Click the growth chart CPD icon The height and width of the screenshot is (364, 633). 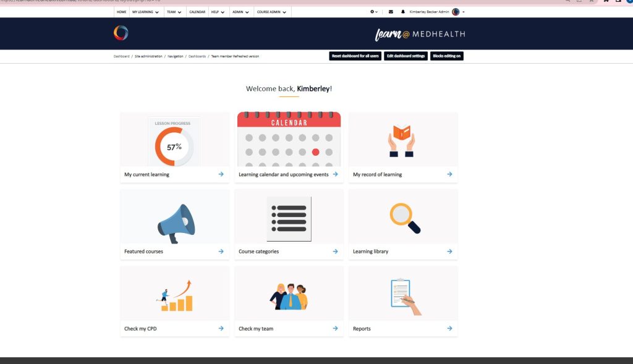pos(175,296)
